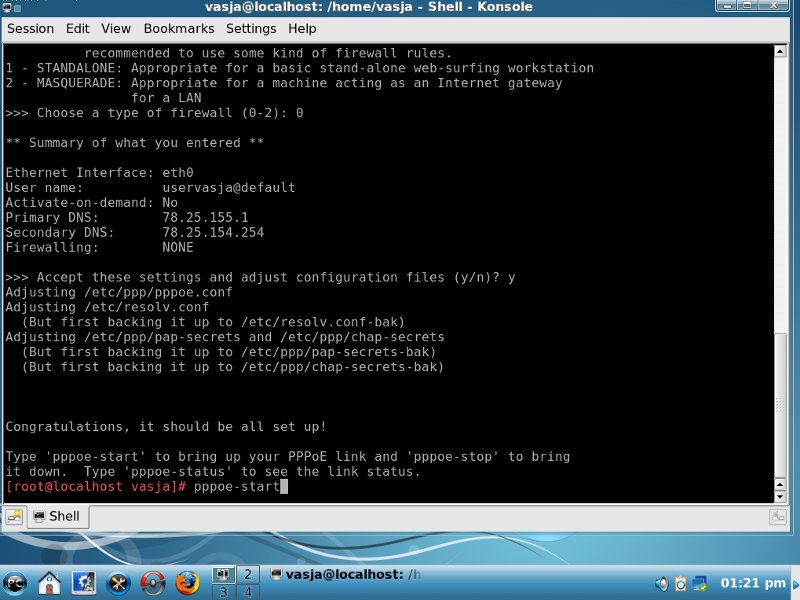Click the clipboard tray icon
The height and width of the screenshot is (600, 800).
tap(681, 582)
